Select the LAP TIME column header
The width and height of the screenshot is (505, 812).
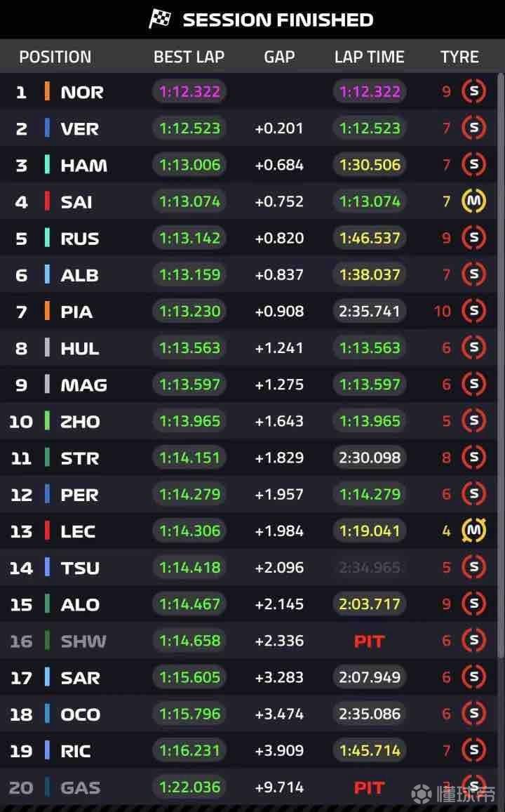(369, 57)
